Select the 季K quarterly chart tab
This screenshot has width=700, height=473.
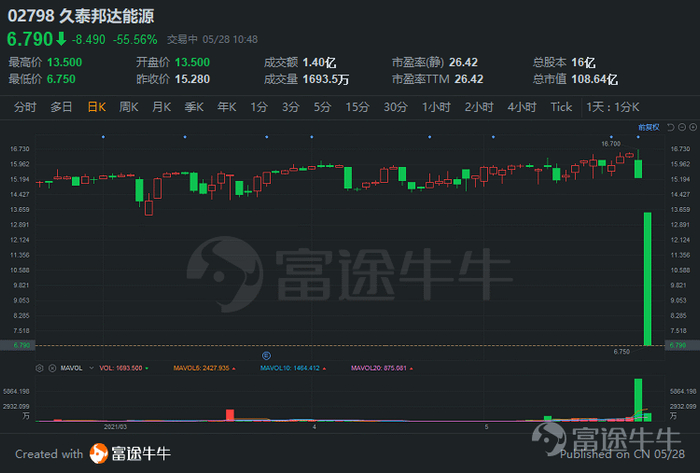click(194, 107)
